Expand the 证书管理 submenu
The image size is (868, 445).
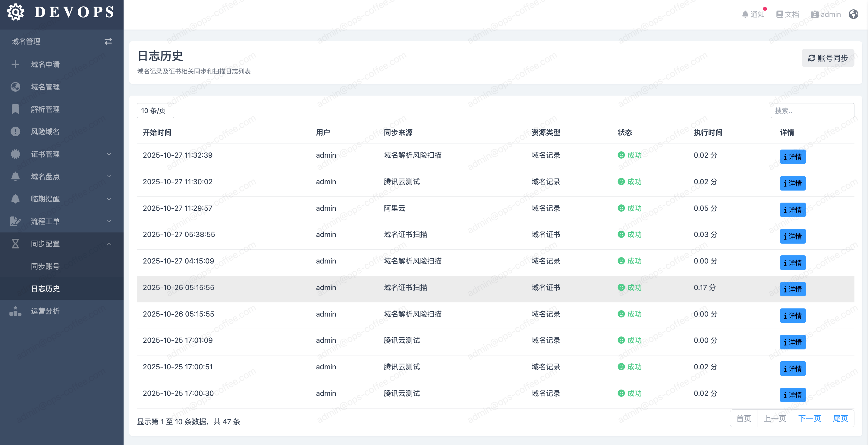tap(108, 154)
